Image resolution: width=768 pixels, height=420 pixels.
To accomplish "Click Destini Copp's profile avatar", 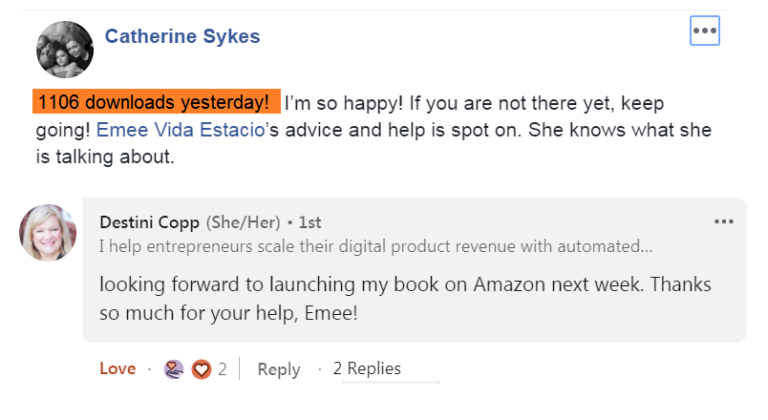I will pos(48,233).
